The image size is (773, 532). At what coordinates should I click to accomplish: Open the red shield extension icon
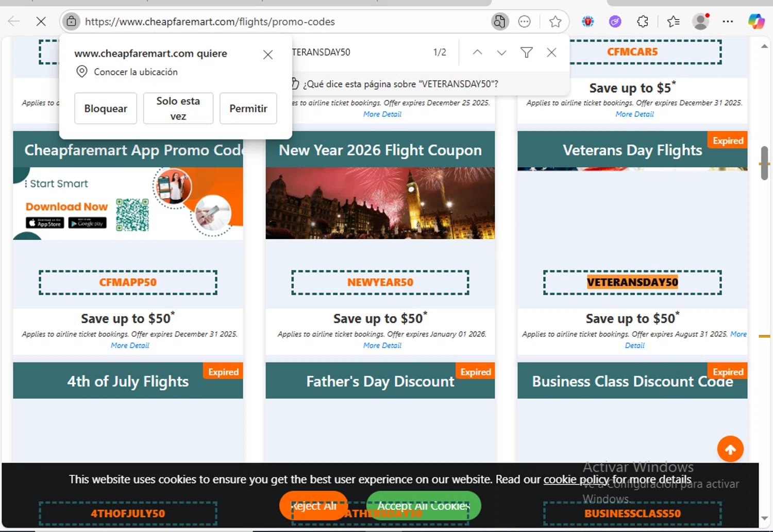(x=588, y=22)
